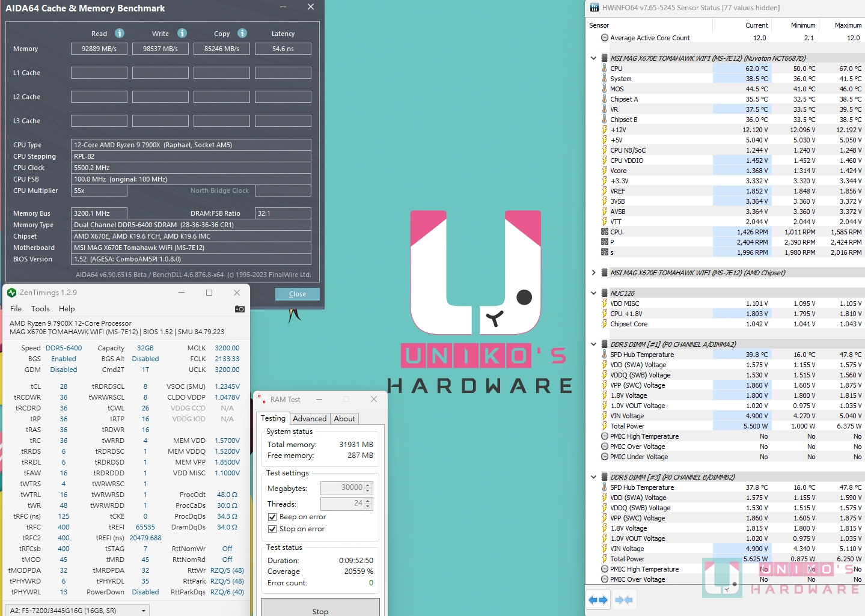Collapse the DDR5 DIMM #3 sensor group
The image size is (865, 616).
593,477
